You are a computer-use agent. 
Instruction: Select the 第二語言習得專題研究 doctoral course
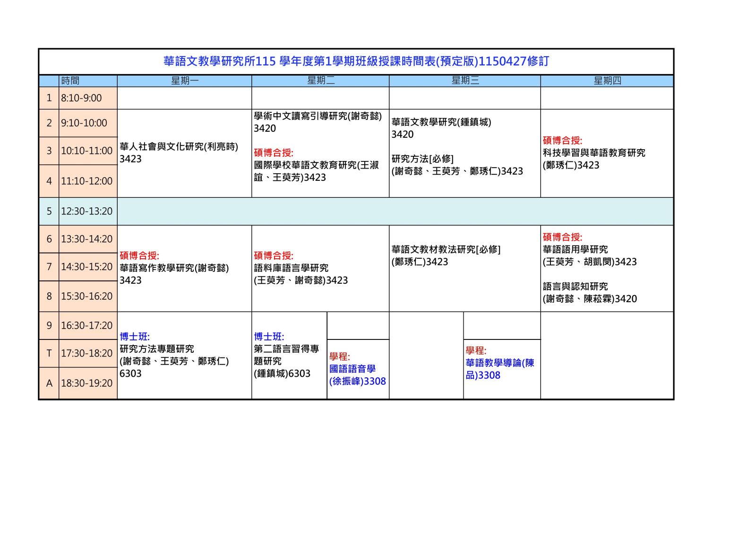286,355
